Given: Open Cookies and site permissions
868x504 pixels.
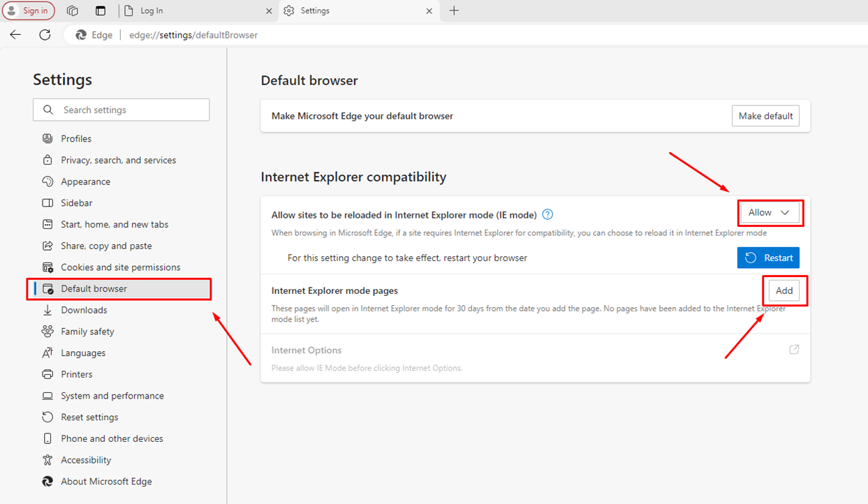Looking at the screenshot, I should point(121,267).
